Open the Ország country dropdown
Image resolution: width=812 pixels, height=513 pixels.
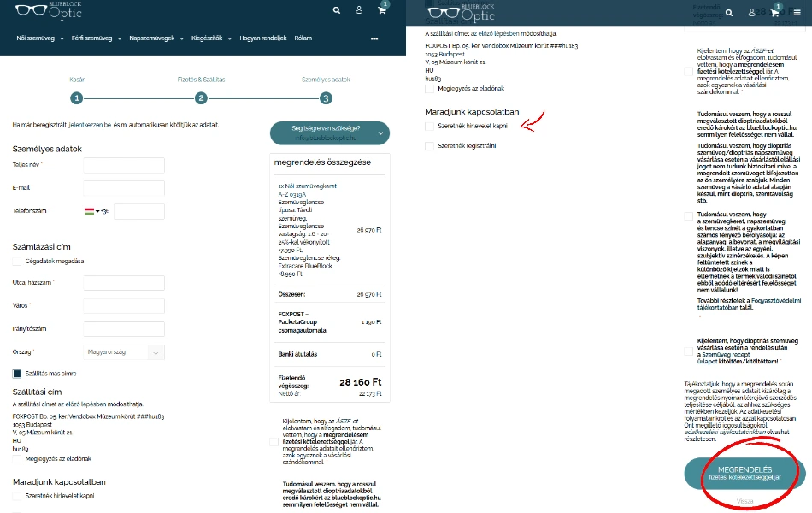125,351
